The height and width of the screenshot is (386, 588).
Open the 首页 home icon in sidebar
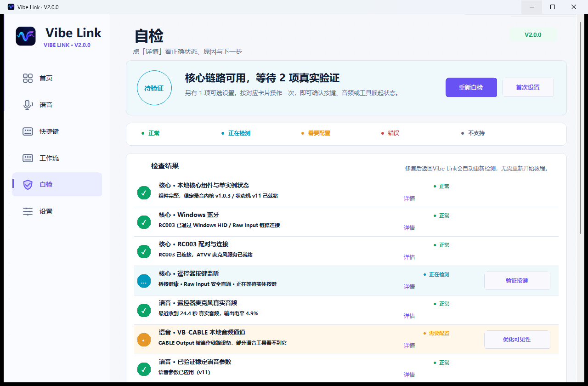click(x=28, y=78)
